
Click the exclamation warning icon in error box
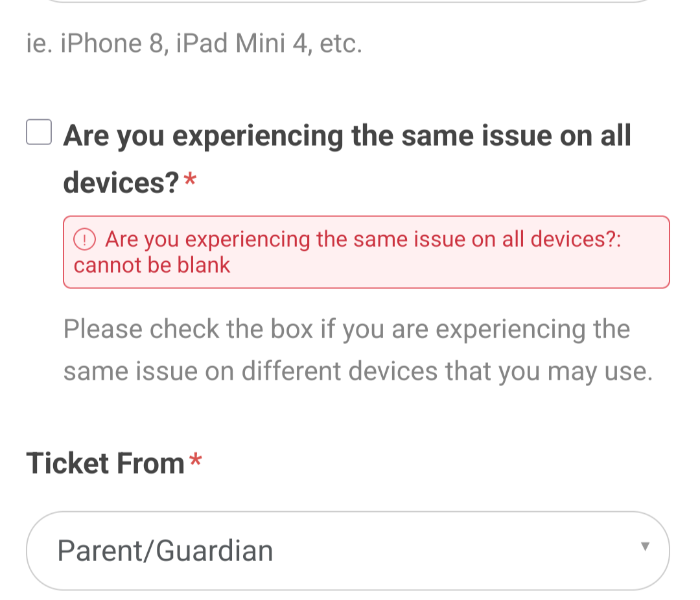85,240
